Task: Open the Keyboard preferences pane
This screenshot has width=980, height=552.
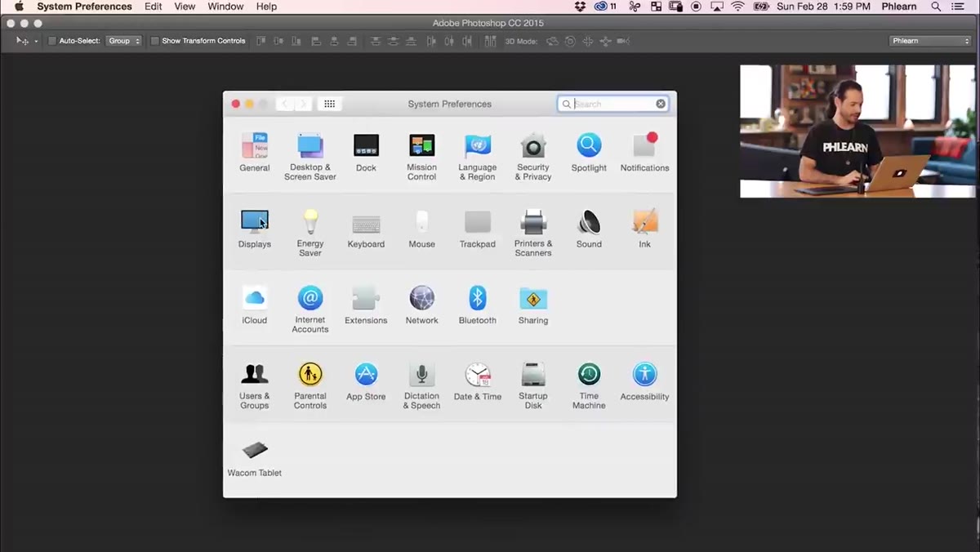Action: tap(366, 229)
